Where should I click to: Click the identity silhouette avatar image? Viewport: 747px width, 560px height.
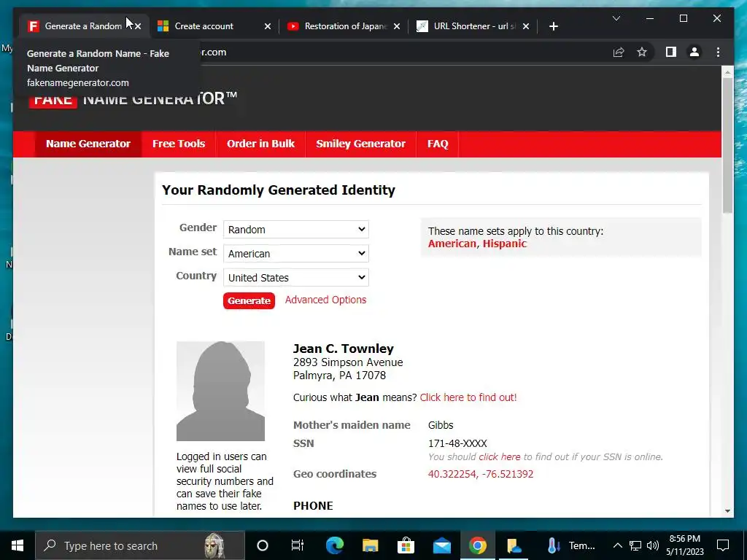(220, 391)
